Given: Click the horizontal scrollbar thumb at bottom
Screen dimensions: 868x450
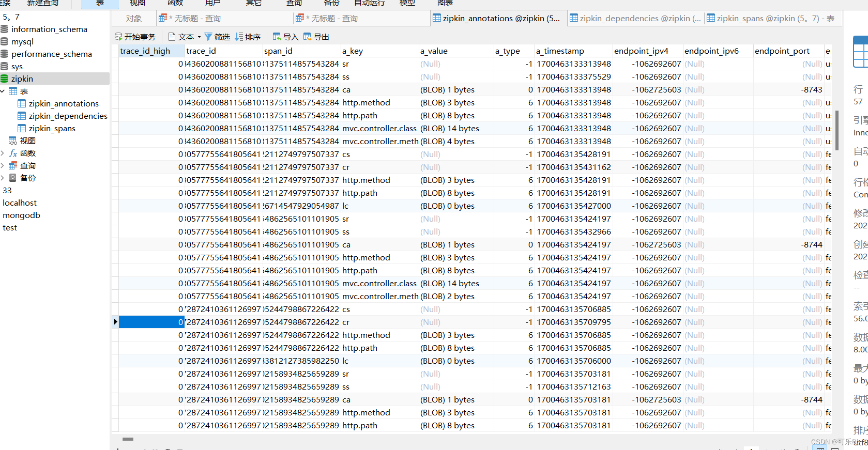Looking at the screenshot, I should click(128, 439).
